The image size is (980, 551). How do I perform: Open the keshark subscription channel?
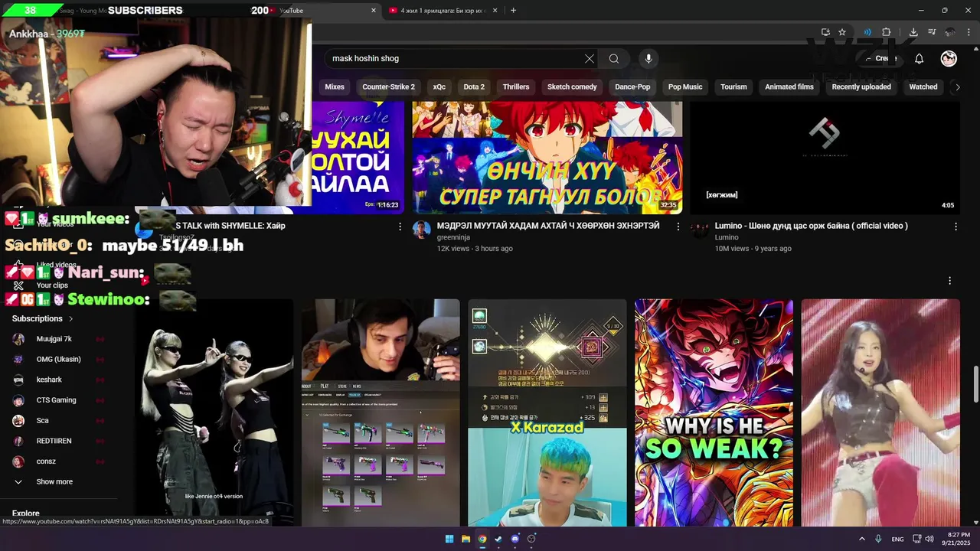(x=49, y=380)
